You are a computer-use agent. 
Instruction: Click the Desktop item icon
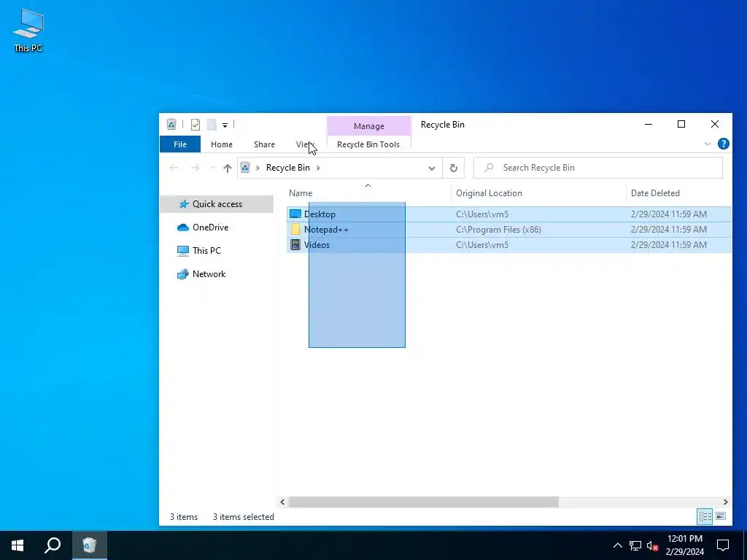(295, 214)
